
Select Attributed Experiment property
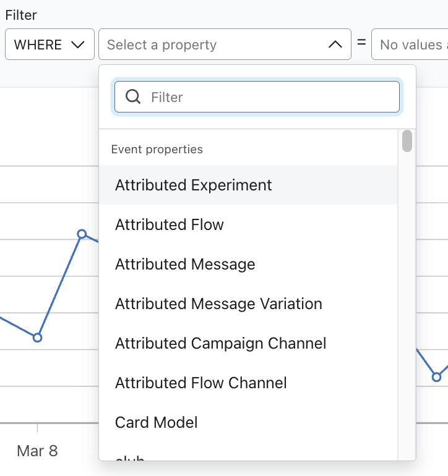point(193,185)
